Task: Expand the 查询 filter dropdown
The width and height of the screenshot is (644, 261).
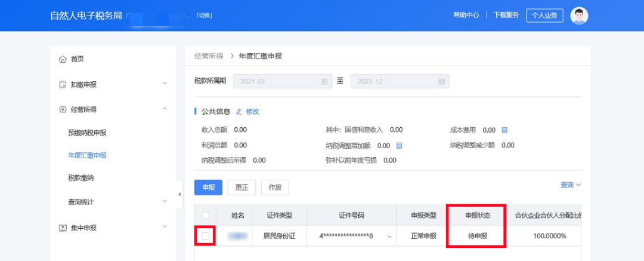Action: pos(571,185)
